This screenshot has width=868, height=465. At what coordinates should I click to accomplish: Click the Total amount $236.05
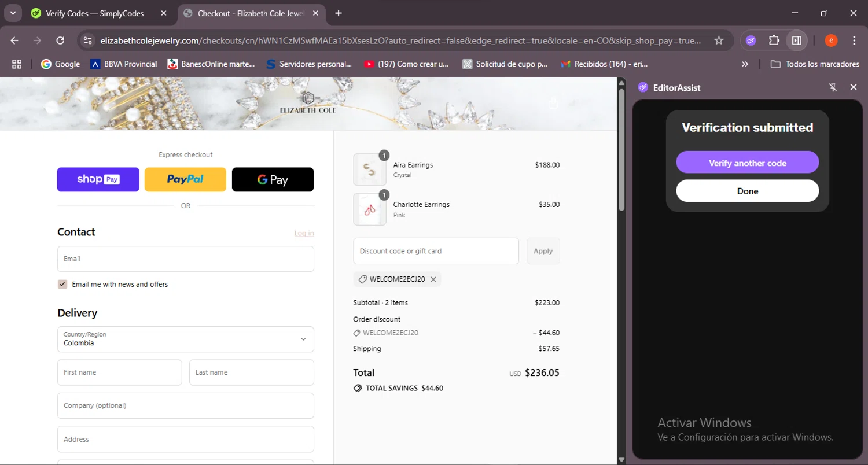(542, 372)
